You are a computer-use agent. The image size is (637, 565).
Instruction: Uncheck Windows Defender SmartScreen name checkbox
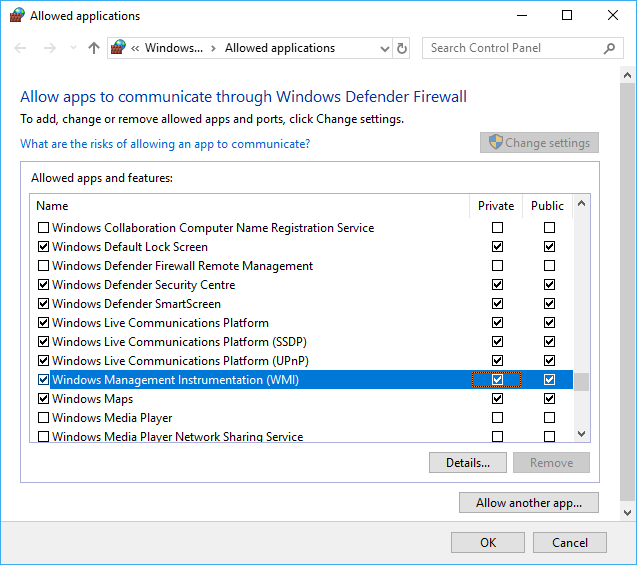tap(43, 303)
